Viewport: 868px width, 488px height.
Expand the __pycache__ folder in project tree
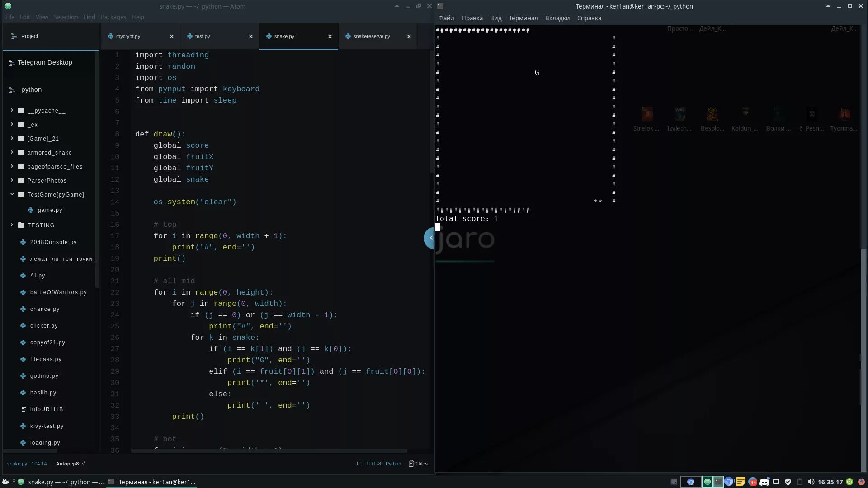[13, 110]
